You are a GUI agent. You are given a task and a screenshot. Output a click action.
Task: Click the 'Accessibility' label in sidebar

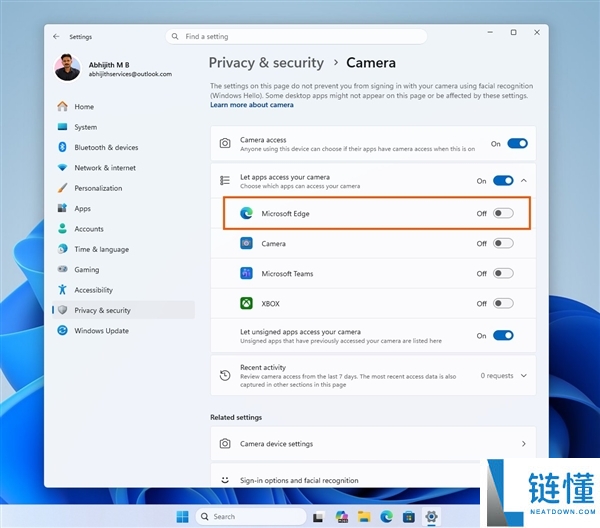click(x=94, y=290)
